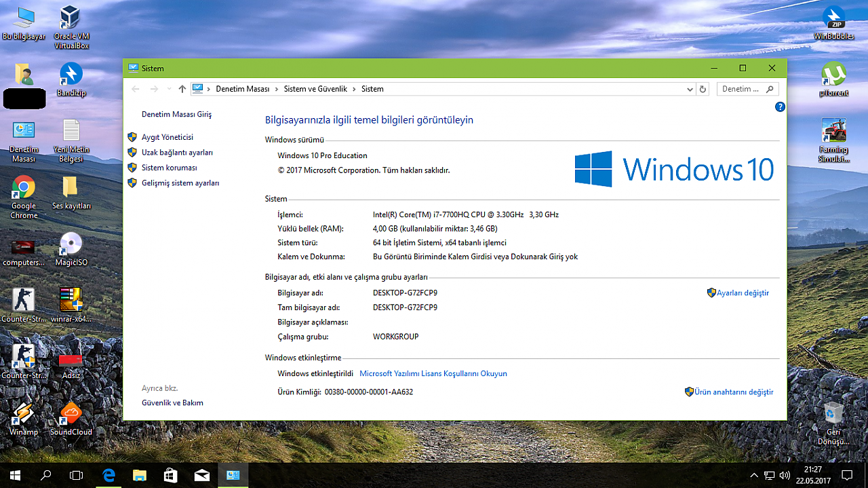Launch Oracle VM VirtualBox from desktop
This screenshot has width=868, height=488.
pos(71,27)
